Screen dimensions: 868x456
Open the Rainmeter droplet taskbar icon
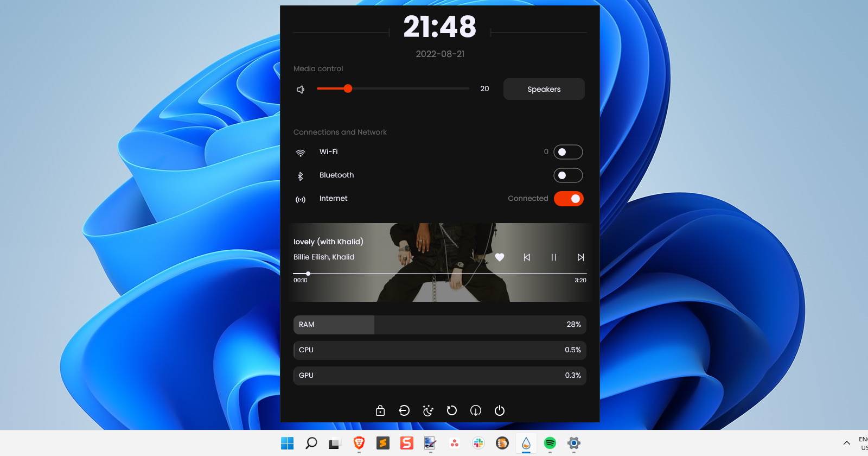[x=526, y=443]
